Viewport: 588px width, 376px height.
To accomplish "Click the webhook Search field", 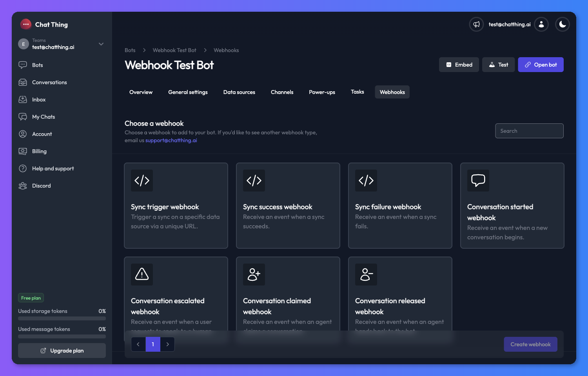I will pyautogui.click(x=529, y=131).
